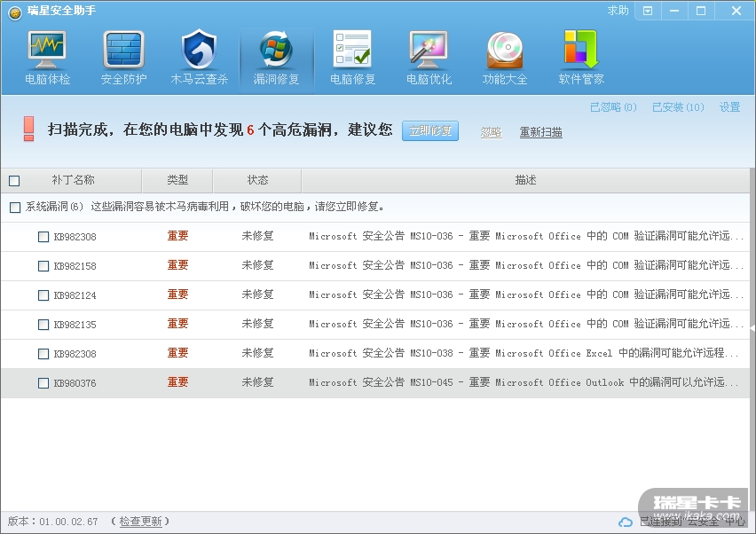The image size is (756, 534).
Task: Open the title bar dropdown menu icon
Action: (x=648, y=11)
